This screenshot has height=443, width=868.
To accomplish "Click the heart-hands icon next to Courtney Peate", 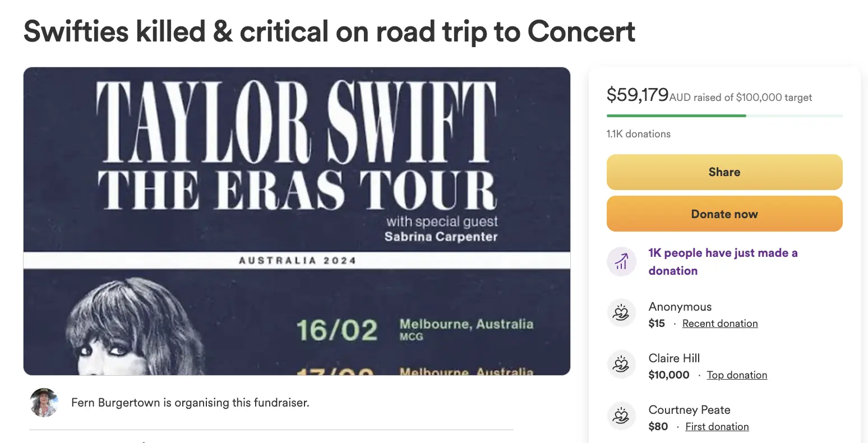I will [621, 416].
